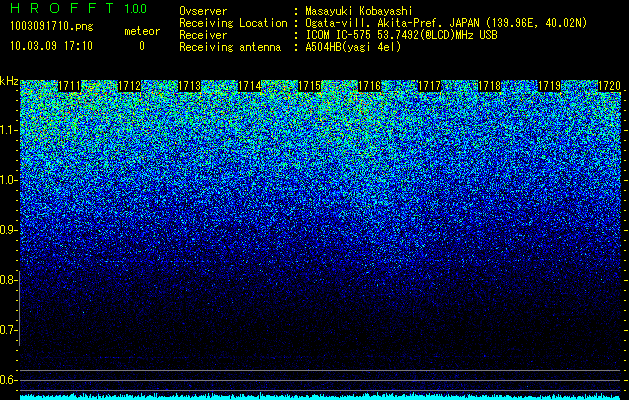Click the 1719 time marker

[x=549, y=86]
